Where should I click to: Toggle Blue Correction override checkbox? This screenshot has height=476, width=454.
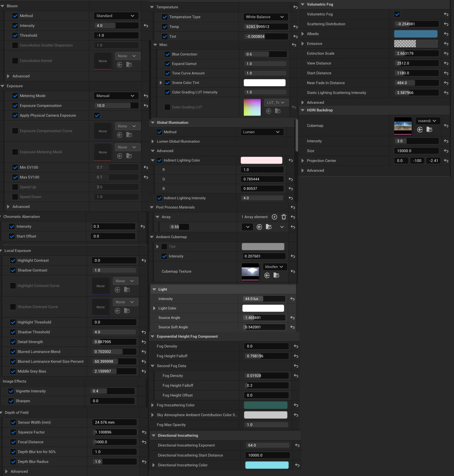[x=168, y=54]
